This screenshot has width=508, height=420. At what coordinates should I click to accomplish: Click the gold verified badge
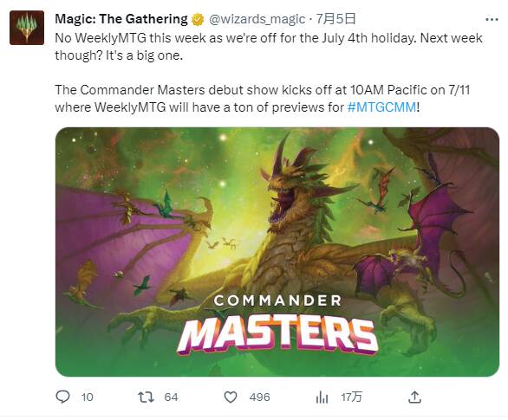(x=198, y=19)
